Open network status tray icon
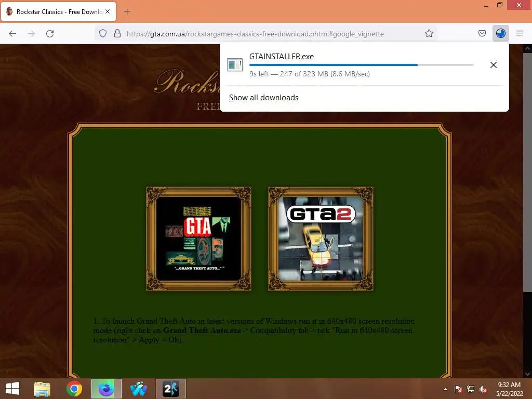Screen dimensions: 532x399 [471, 389]
